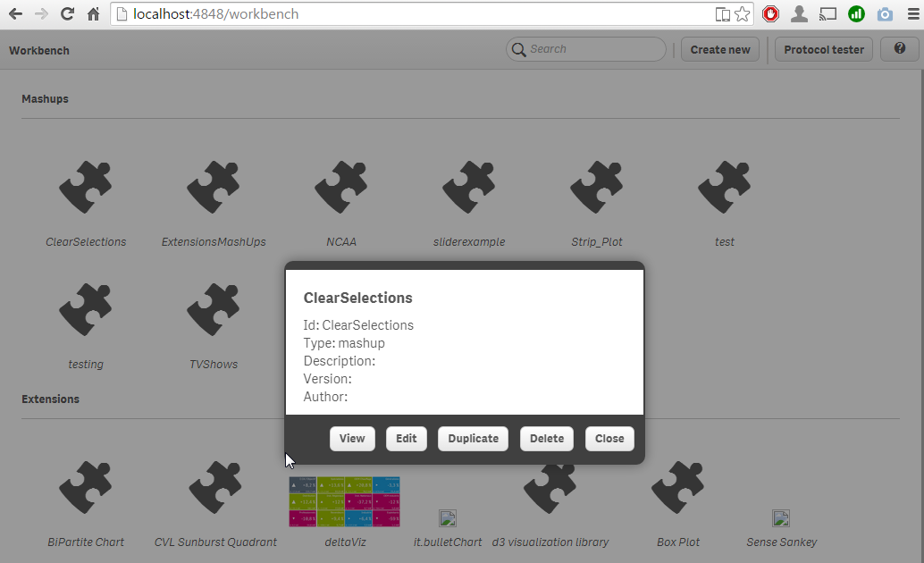Open the cast screen icon

[x=828, y=13]
